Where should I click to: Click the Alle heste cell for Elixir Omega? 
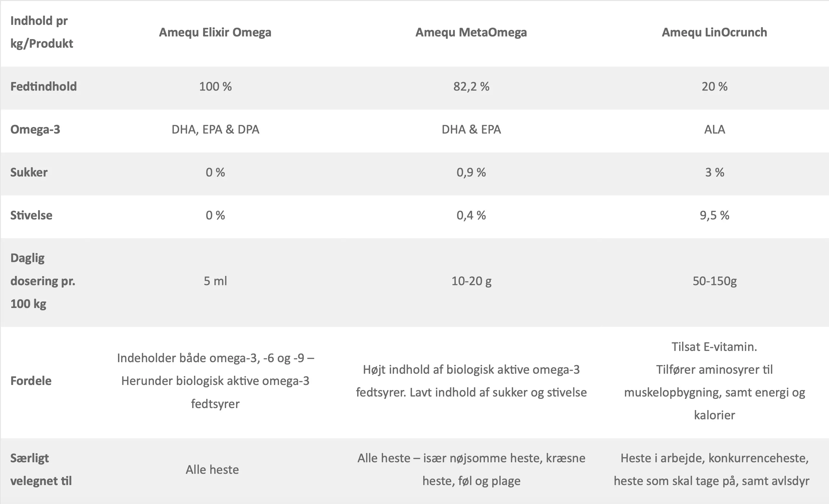[x=212, y=470]
